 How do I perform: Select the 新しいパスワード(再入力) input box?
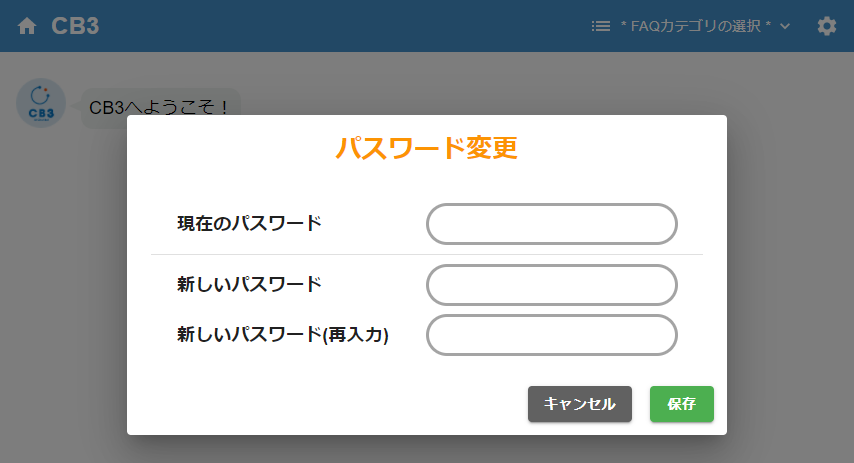(552, 335)
